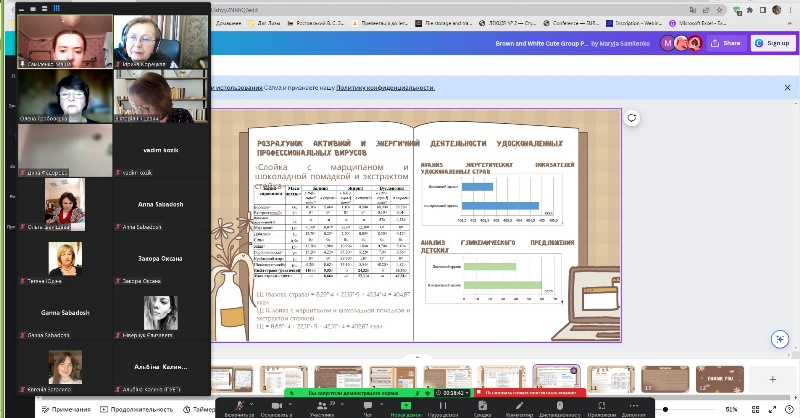The image size is (800, 418).
Task: Click Закора Оксана participant tile
Action: 161,258
